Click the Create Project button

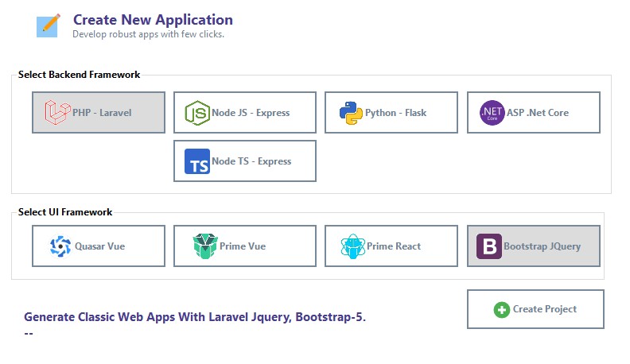(x=535, y=309)
